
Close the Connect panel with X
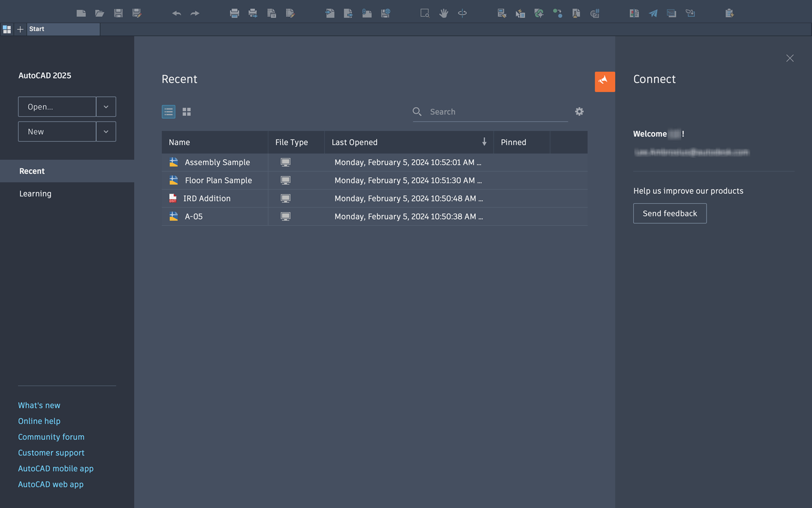pyautogui.click(x=790, y=58)
